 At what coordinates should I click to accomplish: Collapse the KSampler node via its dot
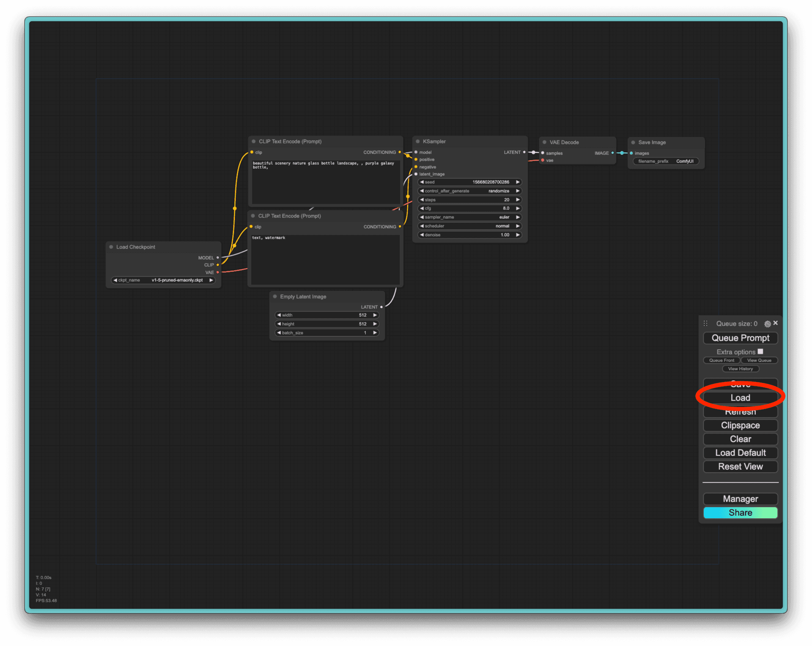click(417, 141)
